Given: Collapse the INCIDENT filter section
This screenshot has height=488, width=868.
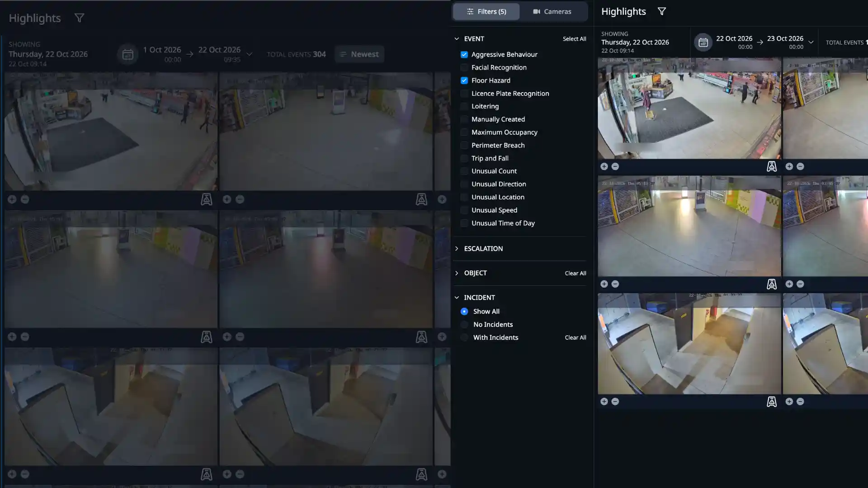Looking at the screenshot, I should pyautogui.click(x=457, y=297).
